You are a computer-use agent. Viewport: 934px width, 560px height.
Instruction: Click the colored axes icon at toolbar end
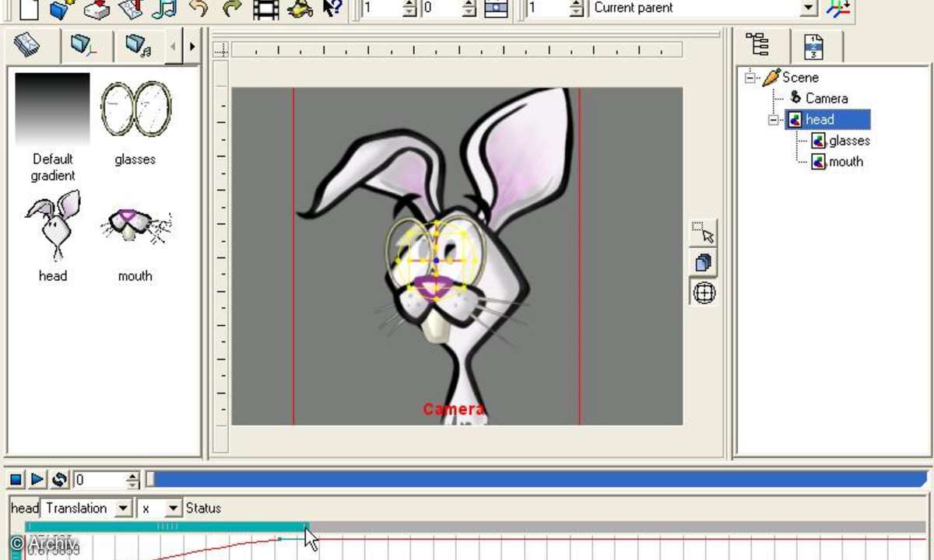click(x=838, y=8)
